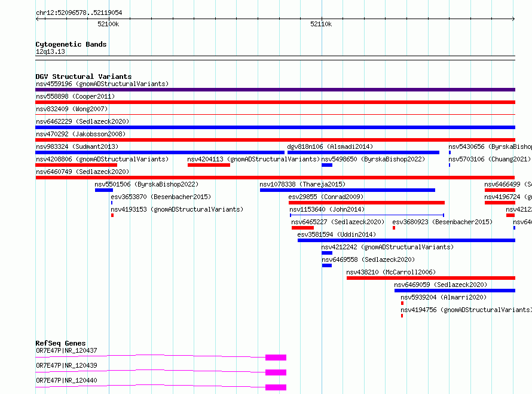Viewport: 532px width, 394px height.
Task: Click nsv6465227 (Sedlazeck2020) label
Action: [x=338, y=222]
